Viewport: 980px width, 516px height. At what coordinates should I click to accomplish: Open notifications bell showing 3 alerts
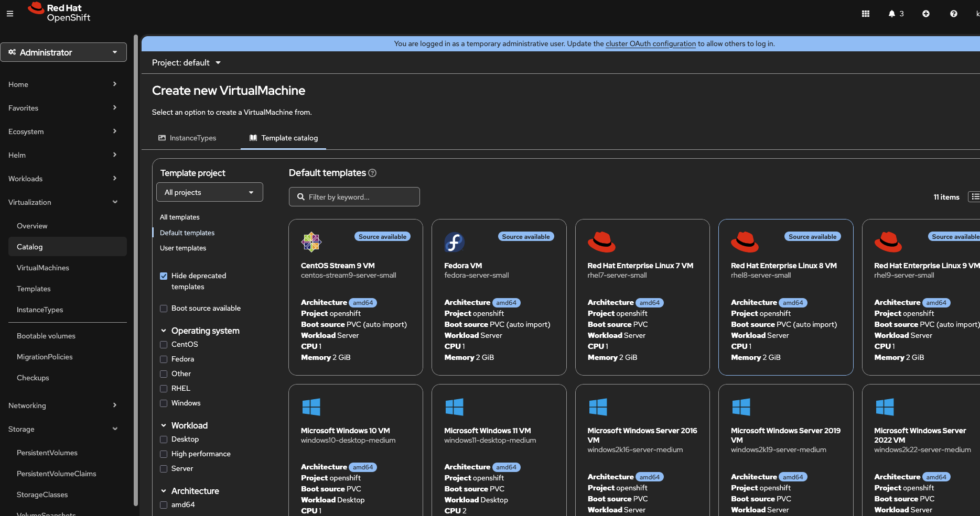896,14
